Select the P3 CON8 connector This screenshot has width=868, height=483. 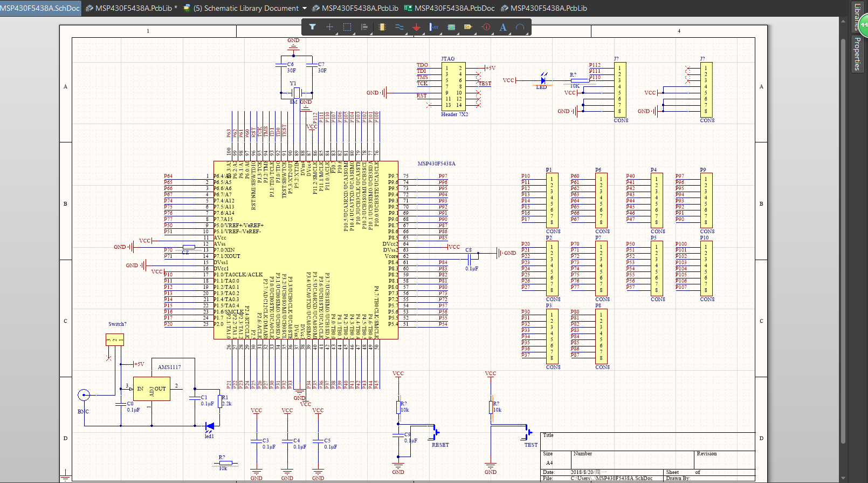tap(552, 337)
